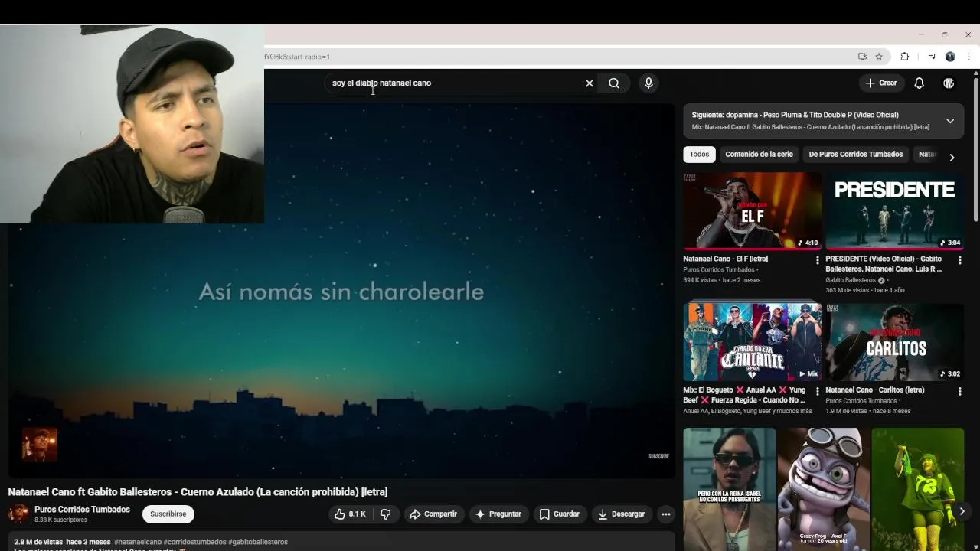Click the Suscribirse button

(168, 514)
